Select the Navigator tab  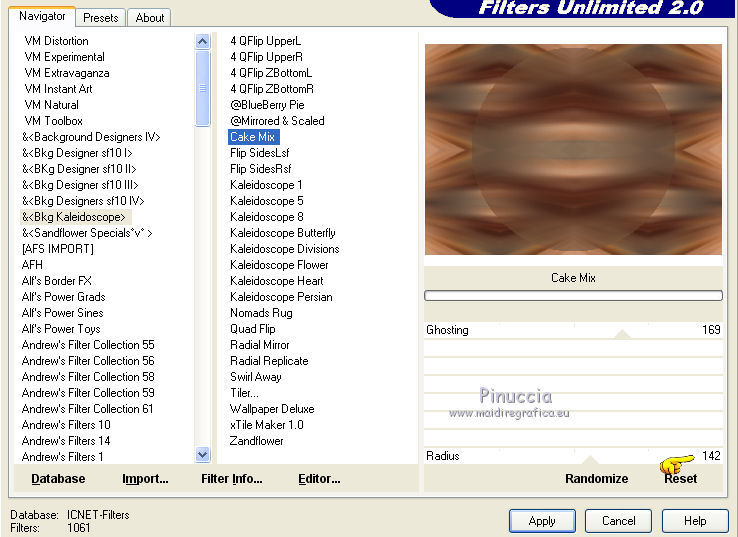[42, 16]
